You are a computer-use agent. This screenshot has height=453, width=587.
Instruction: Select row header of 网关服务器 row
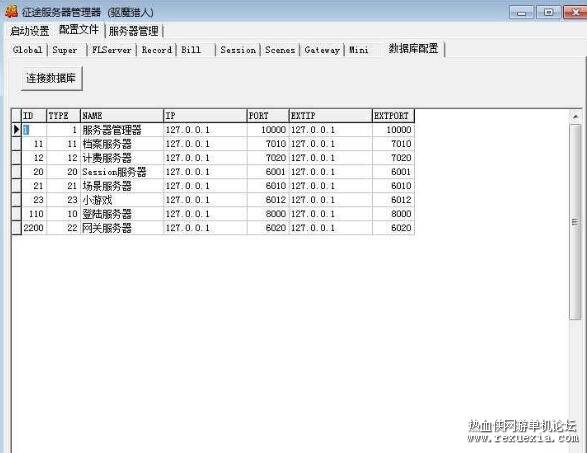tap(16, 228)
